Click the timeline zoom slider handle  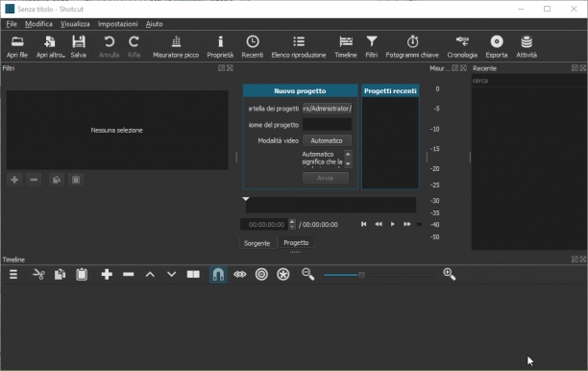pyautogui.click(x=361, y=275)
